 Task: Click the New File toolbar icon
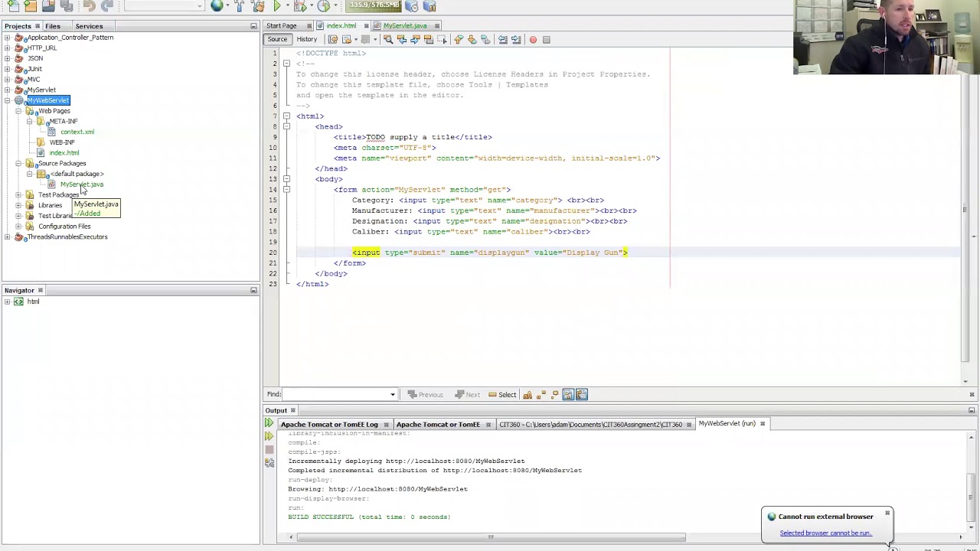tap(13, 6)
